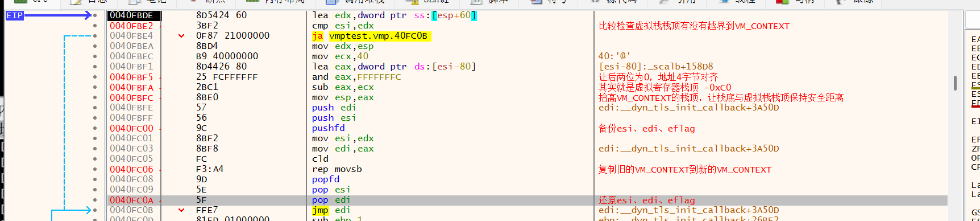980x221 pixels.
Task: Click bytes 0F87 21000000 cell
Action: coord(232,36)
